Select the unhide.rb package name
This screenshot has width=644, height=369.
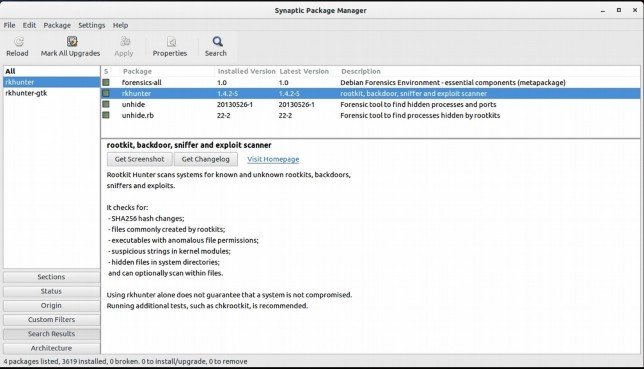pyautogui.click(x=138, y=115)
